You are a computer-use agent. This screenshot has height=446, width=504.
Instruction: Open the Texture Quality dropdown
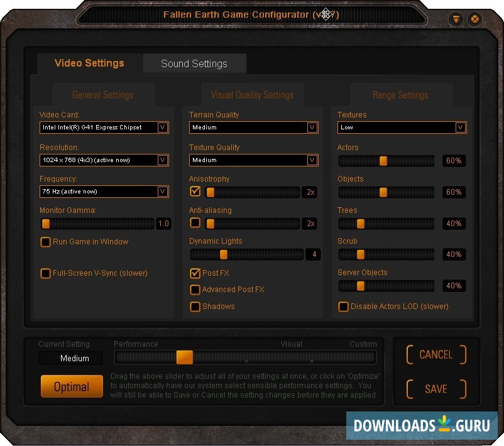pyautogui.click(x=254, y=160)
